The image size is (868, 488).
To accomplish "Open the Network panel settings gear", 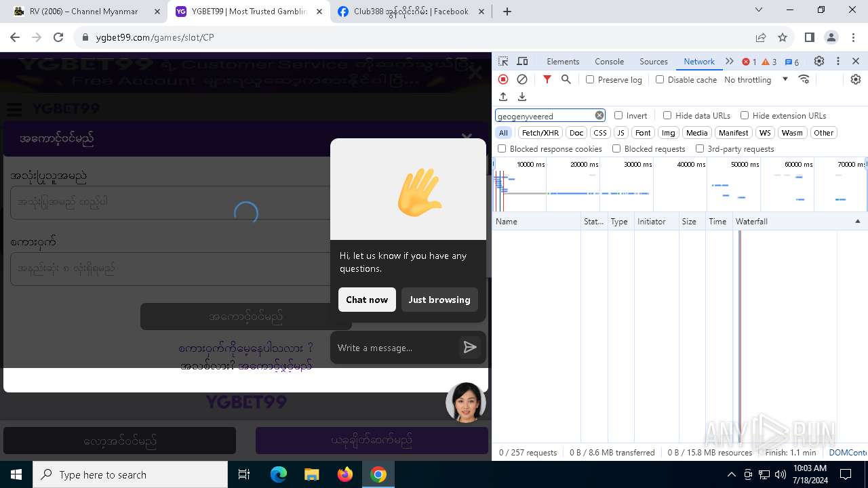I will point(856,79).
